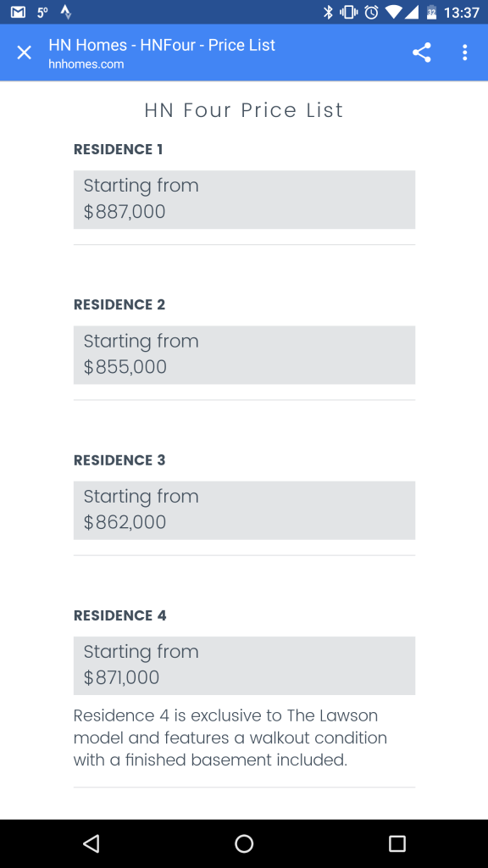This screenshot has width=488, height=868.
Task: Open the three-dot overflow menu
Action: click(465, 53)
